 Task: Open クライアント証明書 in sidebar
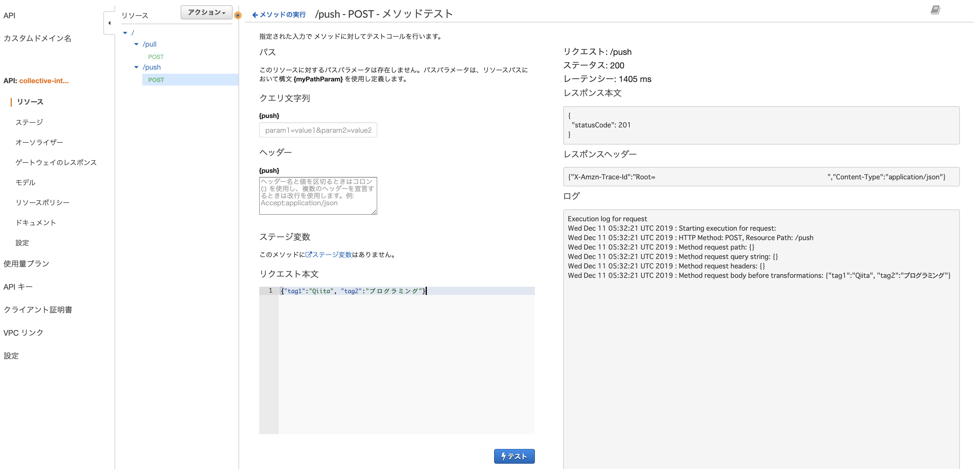click(x=38, y=310)
